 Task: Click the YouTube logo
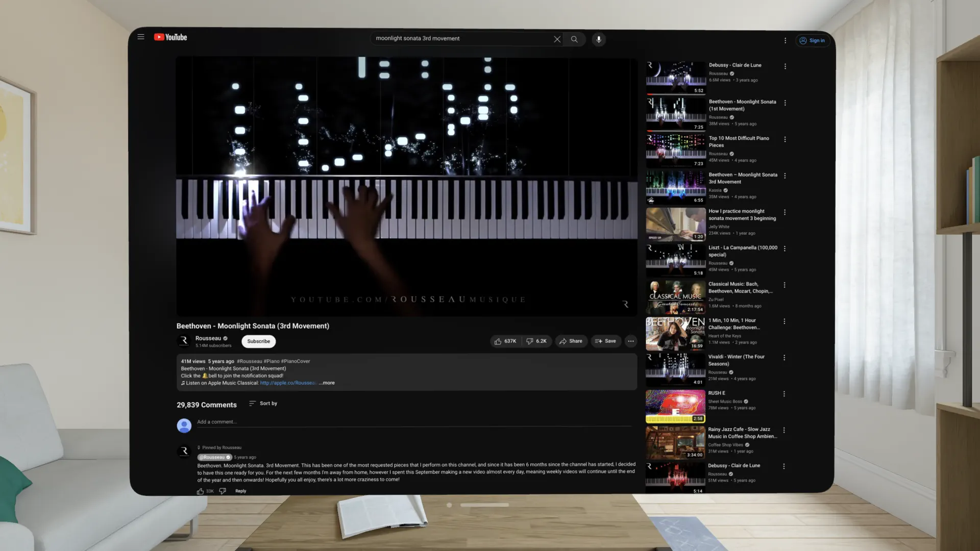click(170, 37)
